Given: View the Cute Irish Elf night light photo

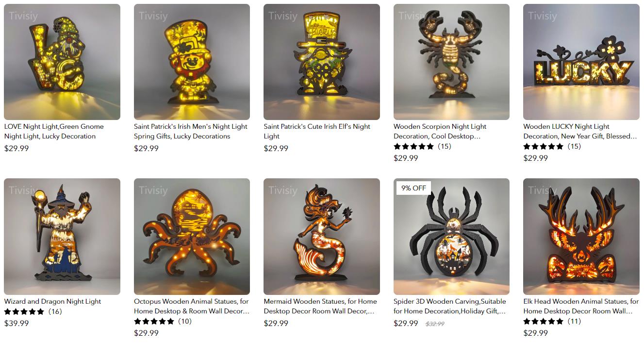Looking at the screenshot, I should pos(322,62).
